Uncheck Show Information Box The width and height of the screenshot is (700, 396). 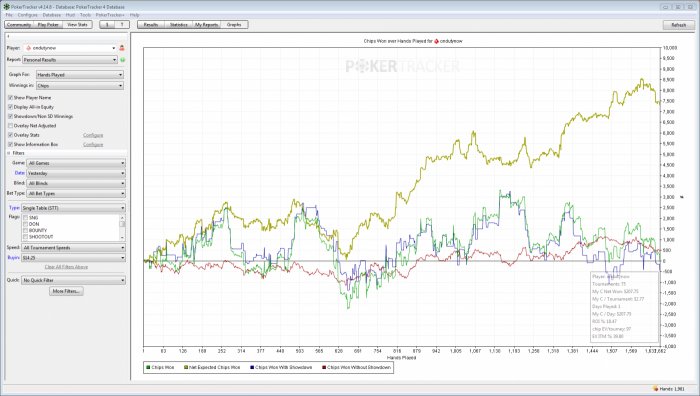pyautogui.click(x=10, y=145)
